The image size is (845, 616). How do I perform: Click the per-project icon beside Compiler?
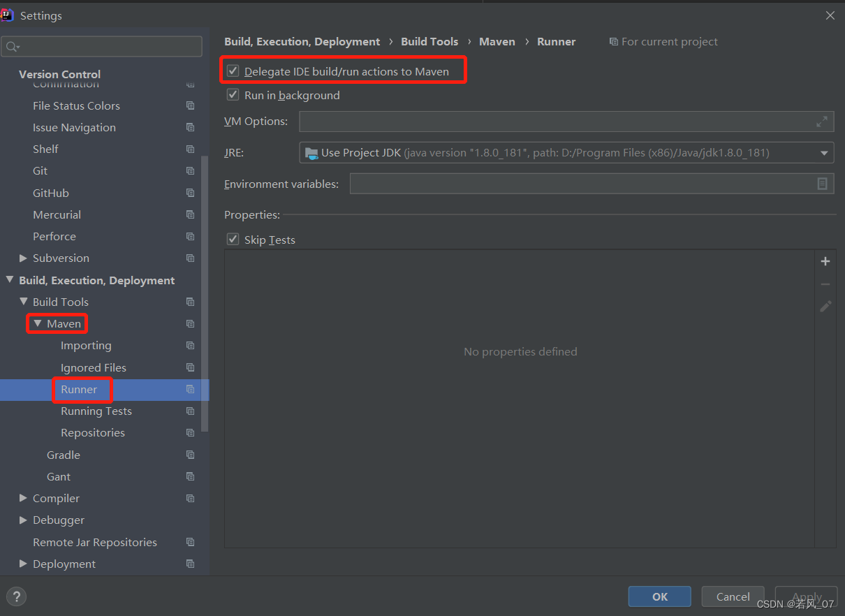(x=190, y=498)
